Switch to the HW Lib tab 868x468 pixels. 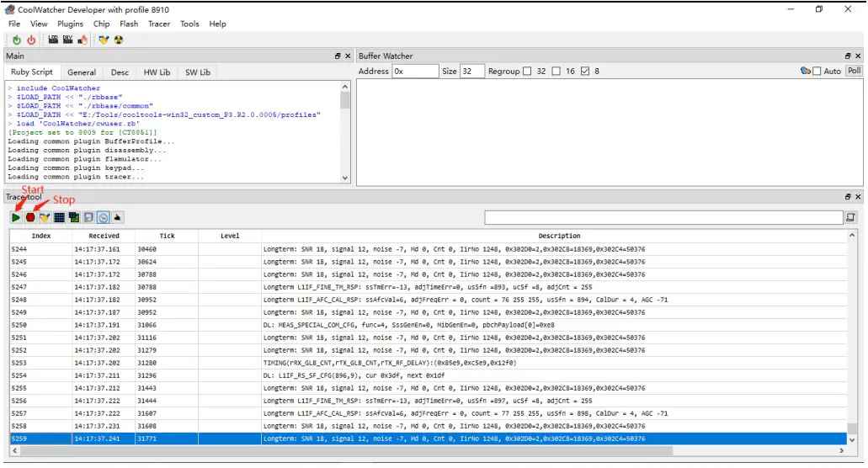[157, 72]
